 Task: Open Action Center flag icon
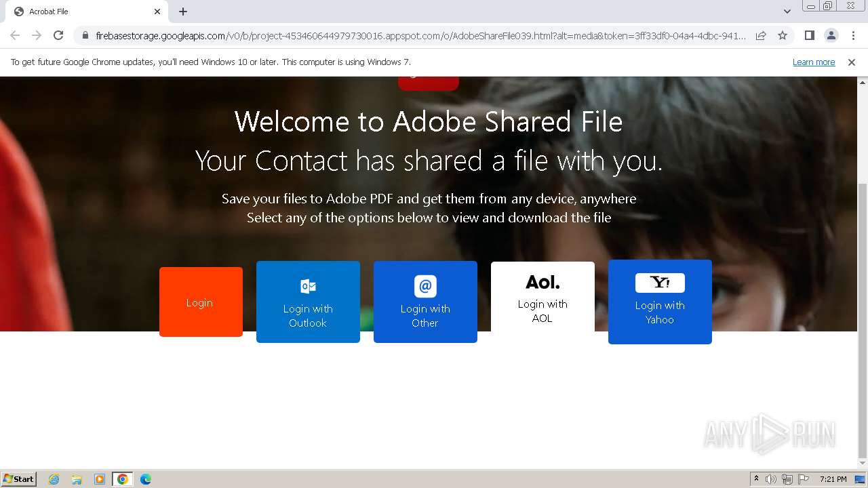click(804, 479)
